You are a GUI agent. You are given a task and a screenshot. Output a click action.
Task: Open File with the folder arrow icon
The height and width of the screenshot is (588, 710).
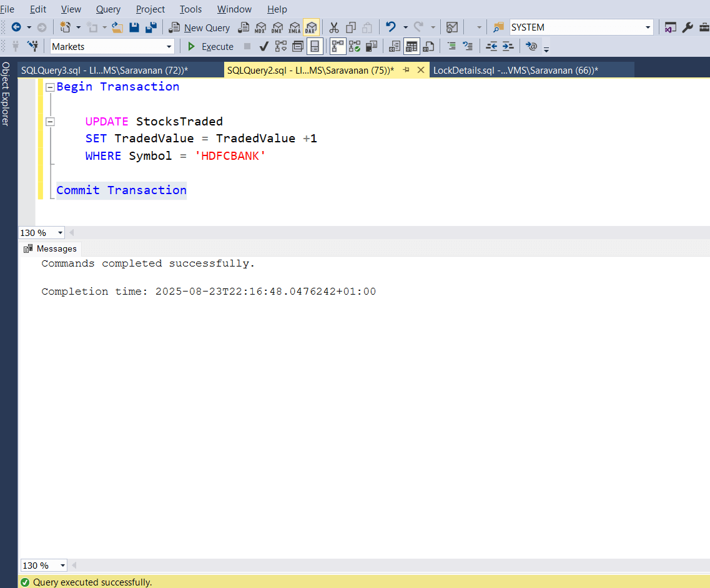click(x=117, y=27)
